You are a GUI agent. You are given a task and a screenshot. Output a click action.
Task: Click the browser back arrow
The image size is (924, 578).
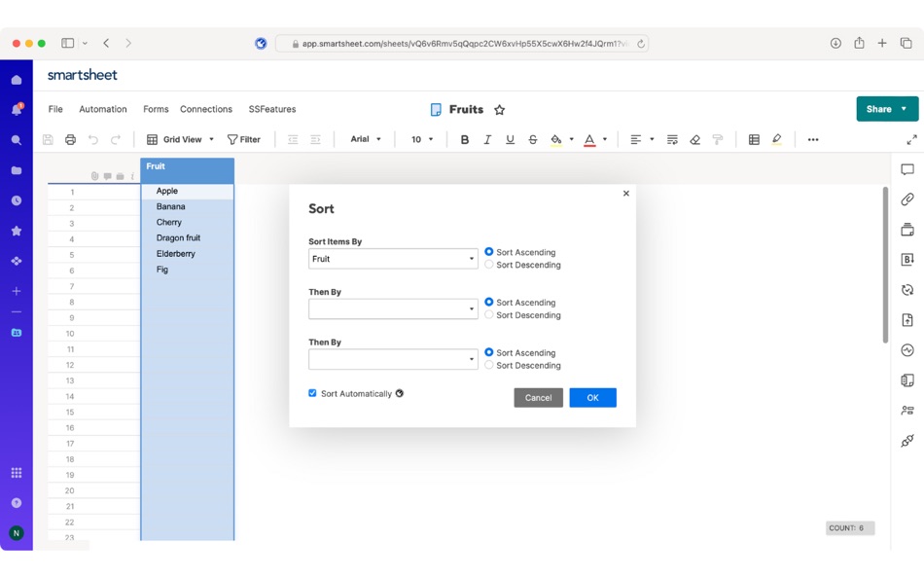pyautogui.click(x=106, y=43)
